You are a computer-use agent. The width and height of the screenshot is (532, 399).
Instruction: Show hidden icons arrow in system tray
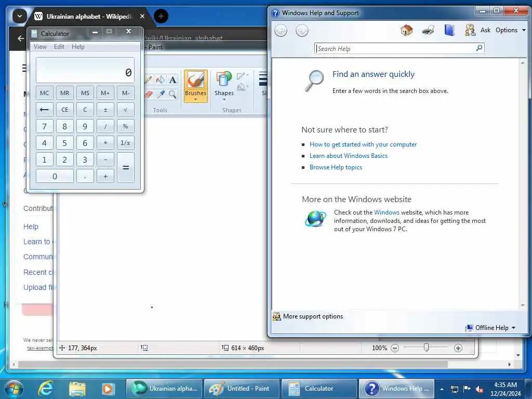click(x=442, y=389)
